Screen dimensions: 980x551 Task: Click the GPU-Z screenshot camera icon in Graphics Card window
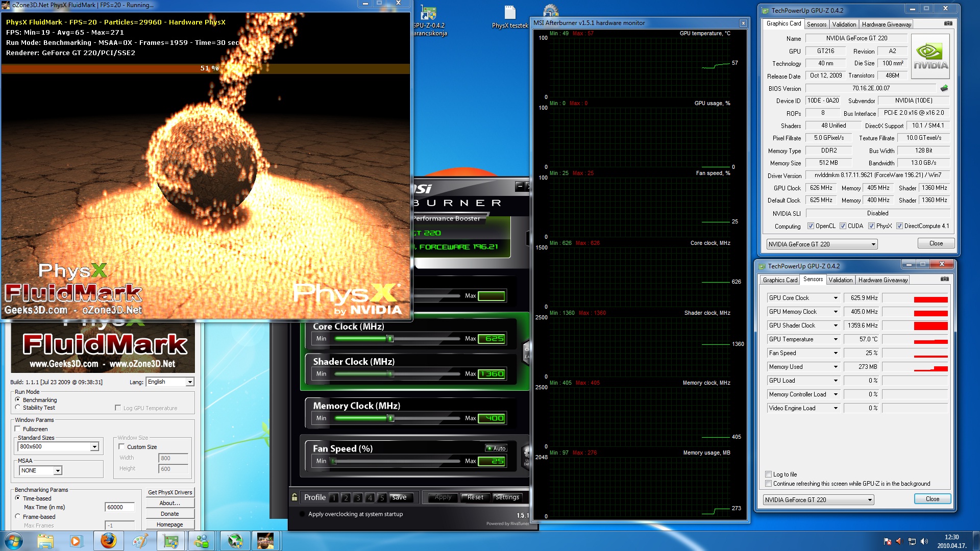point(948,23)
